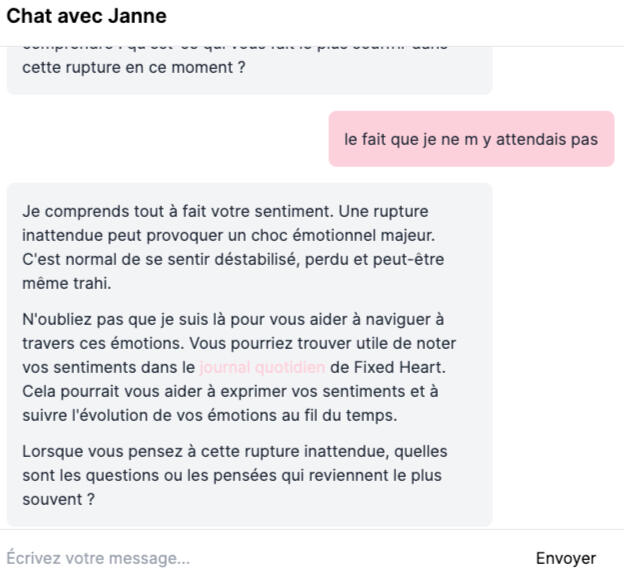Click the Envoyer button

pyautogui.click(x=565, y=558)
